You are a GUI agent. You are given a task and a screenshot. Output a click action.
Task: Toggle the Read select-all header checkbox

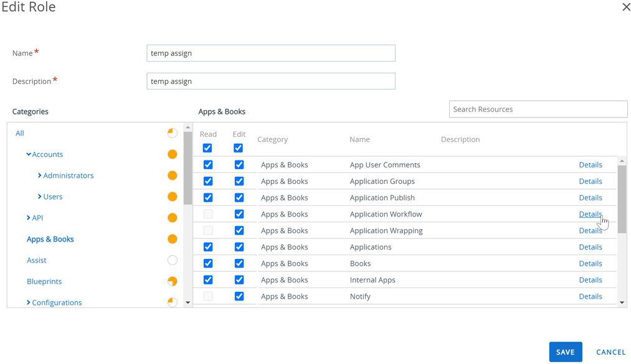(207, 148)
